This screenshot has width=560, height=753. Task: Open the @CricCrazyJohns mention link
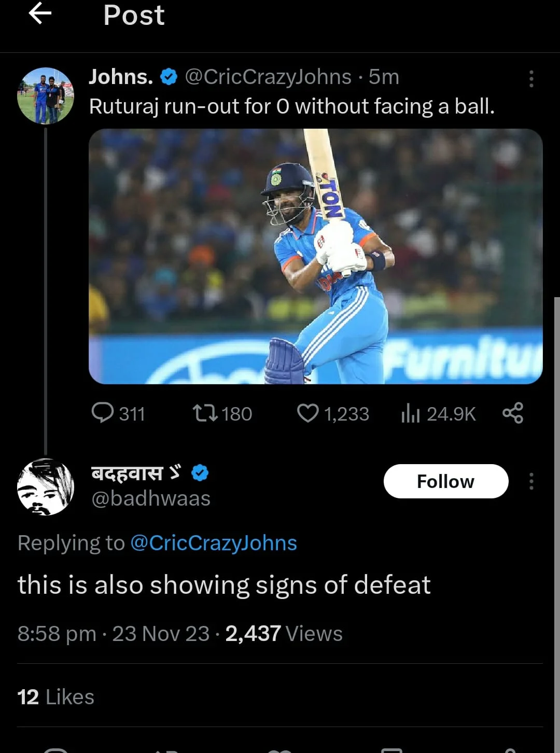point(214,543)
